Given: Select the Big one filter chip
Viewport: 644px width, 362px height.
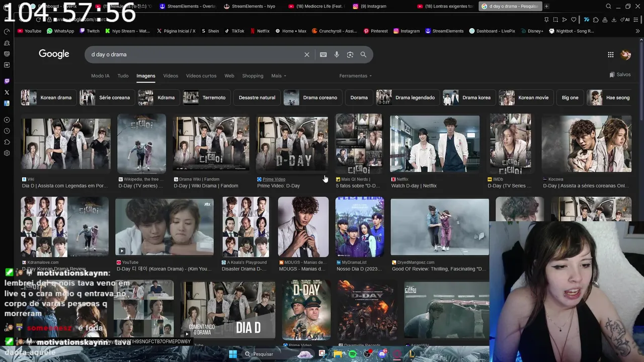Looking at the screenshot, I should click(570, 98).
